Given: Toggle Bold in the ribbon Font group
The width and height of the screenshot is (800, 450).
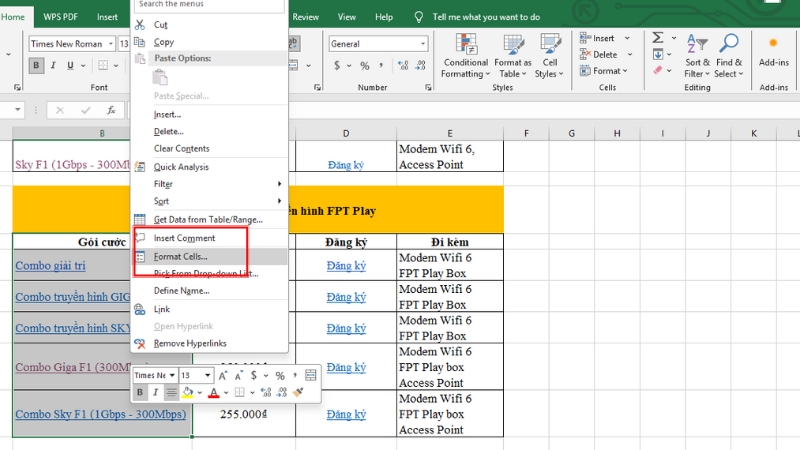Looking at the screenshot, I should (x=37, y=65).
